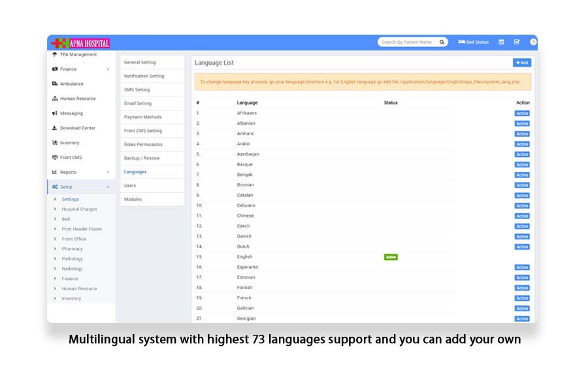
Task: Open the calendar icon in header
Action: tap(501, 42)
